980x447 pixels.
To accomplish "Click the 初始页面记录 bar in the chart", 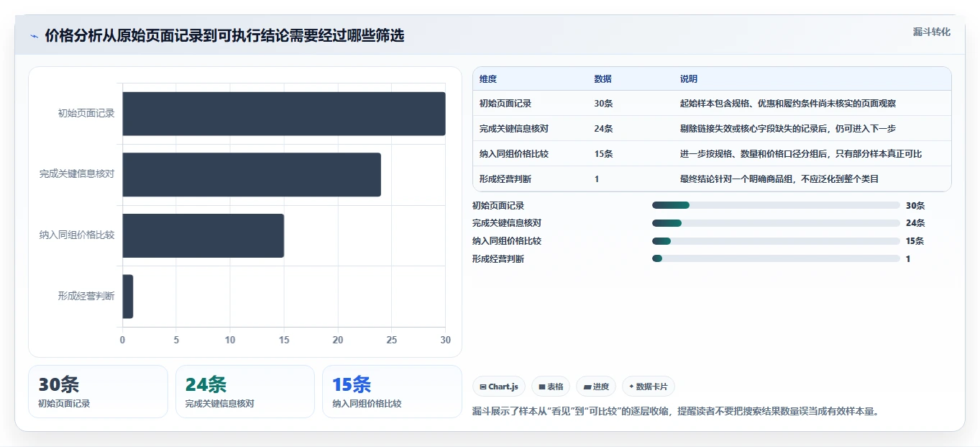I will (x=284, y=114).
